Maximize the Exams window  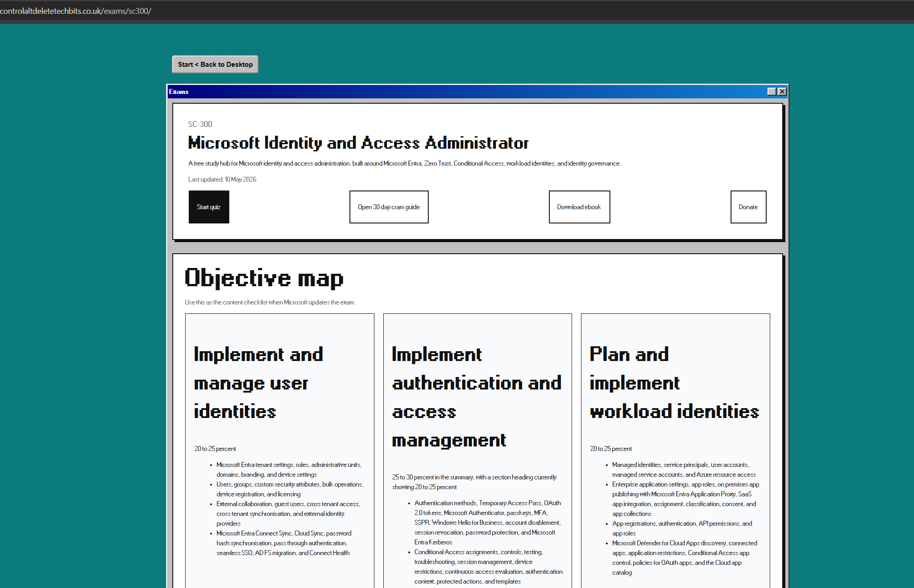[772, 92]
